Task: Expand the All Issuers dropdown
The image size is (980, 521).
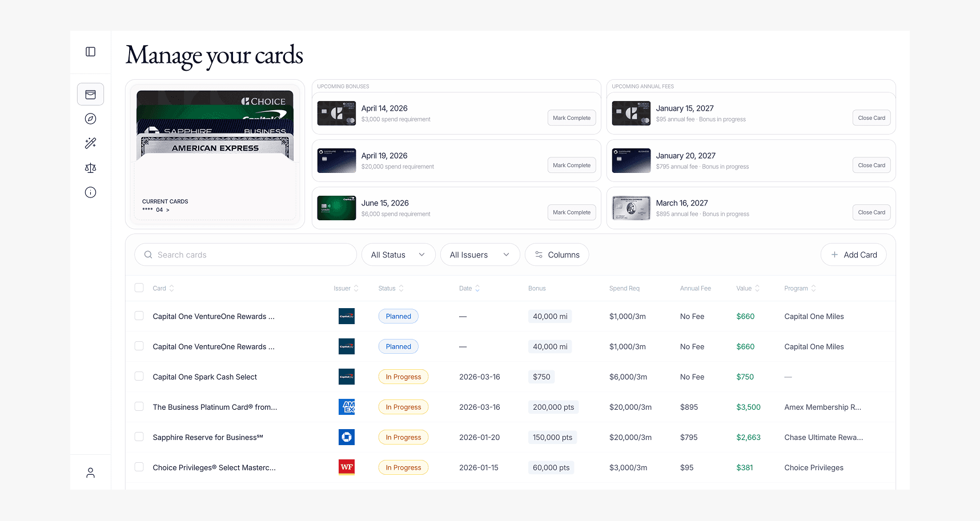Action: tap(480, 255)
